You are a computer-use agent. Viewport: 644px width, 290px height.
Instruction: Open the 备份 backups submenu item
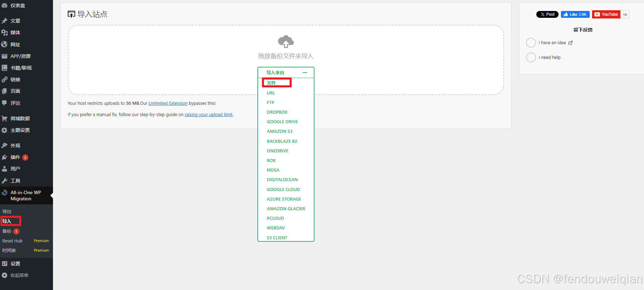[x=7, y=231]
